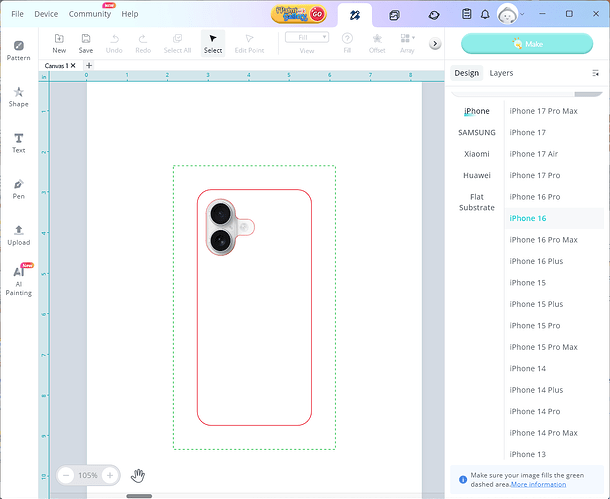Switch to the Layers tab
This screenshot has height=499, width=610.
(501, 73)
